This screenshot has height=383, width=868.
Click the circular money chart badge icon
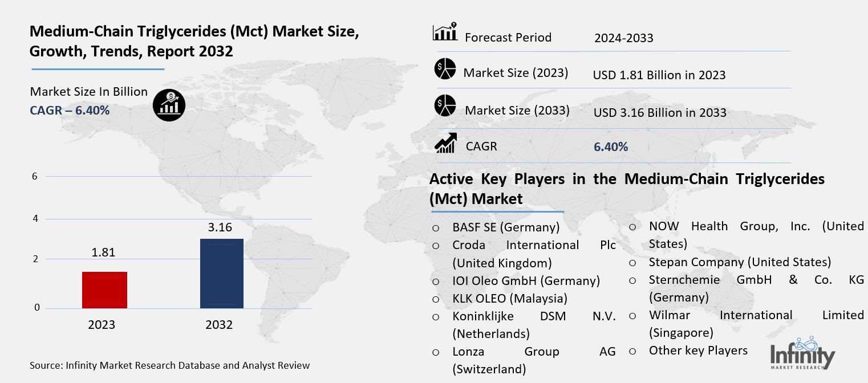click(x=169, y=105)
